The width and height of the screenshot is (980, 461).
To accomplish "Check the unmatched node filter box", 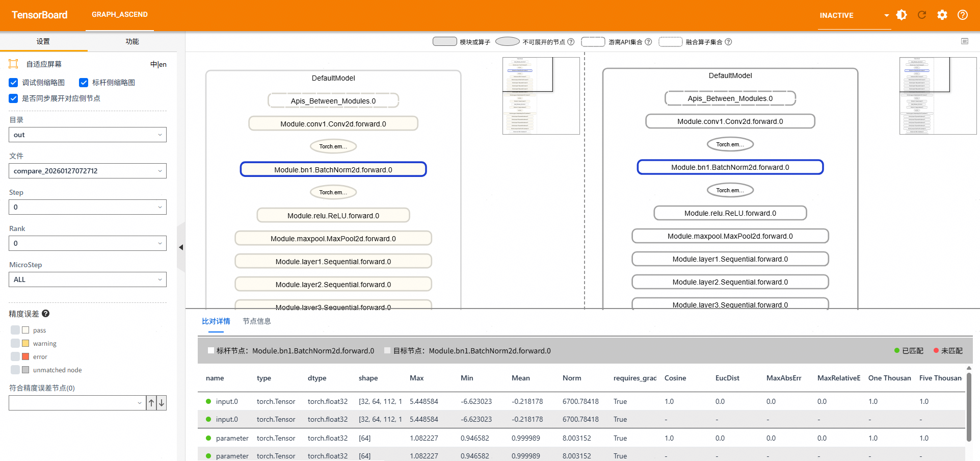I will tap(15, 370).
